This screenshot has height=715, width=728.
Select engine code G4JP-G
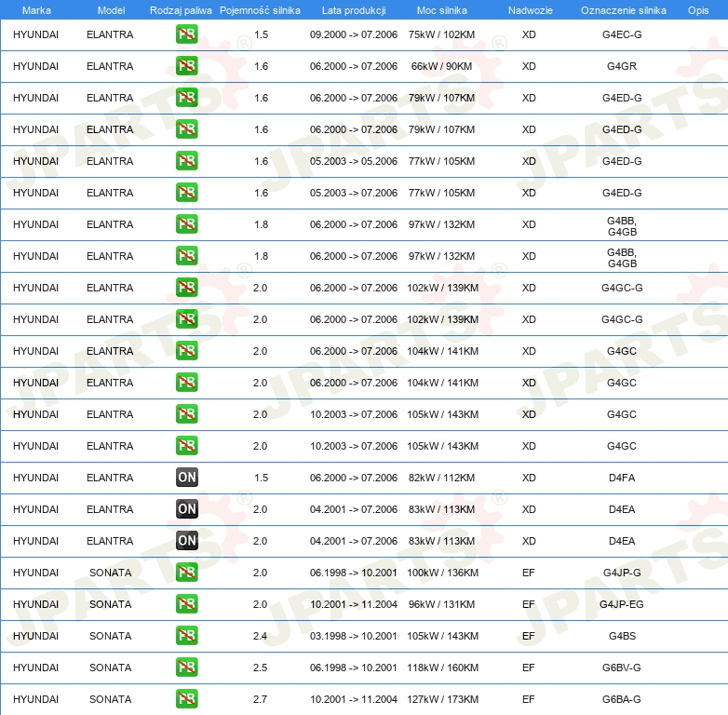(x=622, y=573)
